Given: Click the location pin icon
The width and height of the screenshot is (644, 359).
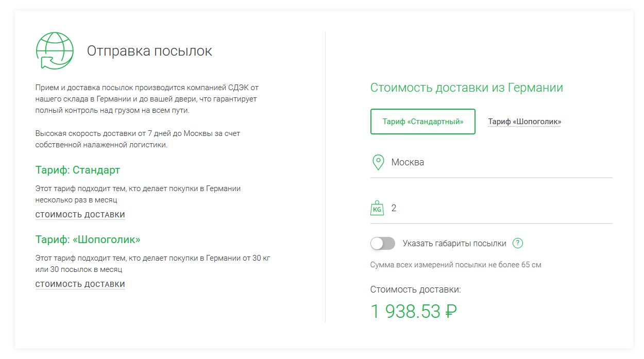Looking at the screenshot, I should [x=378, y=162].
